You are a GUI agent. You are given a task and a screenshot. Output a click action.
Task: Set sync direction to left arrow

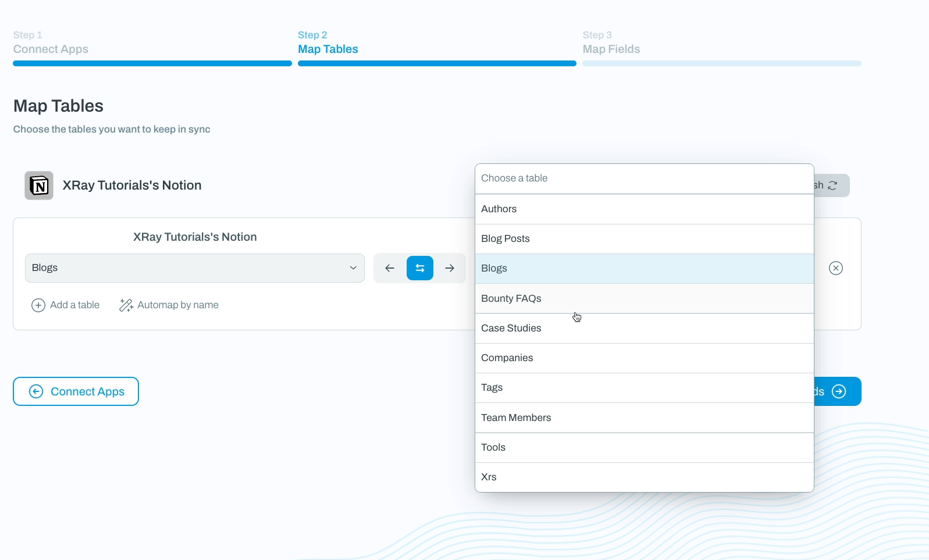coord(390,268)
